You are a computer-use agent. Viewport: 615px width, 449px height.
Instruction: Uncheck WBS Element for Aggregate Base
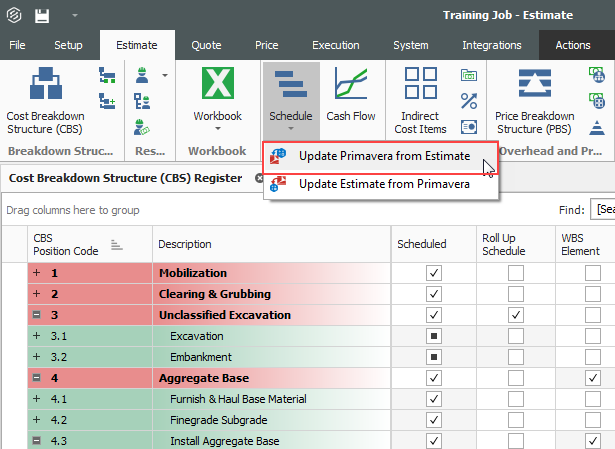click(595, 378)
